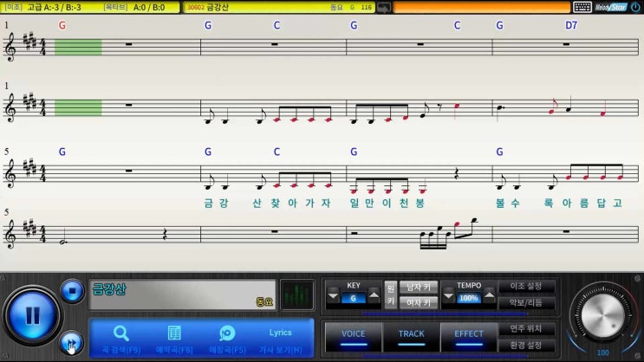Skip ahead with the fast-forward button
The width and height of the screenshot is (644, 362).
(x=72, y=343)
